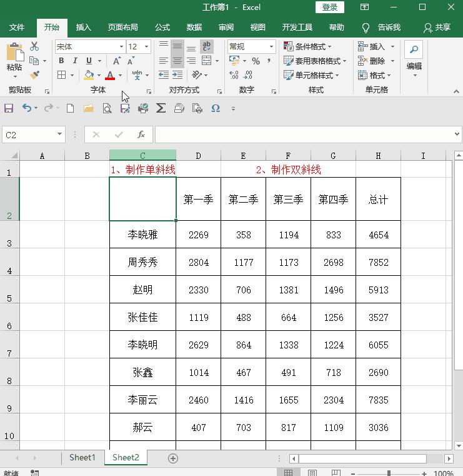Create a new blank workbook icon
Viewport: 463px width, 476px height.
point(71,108)
